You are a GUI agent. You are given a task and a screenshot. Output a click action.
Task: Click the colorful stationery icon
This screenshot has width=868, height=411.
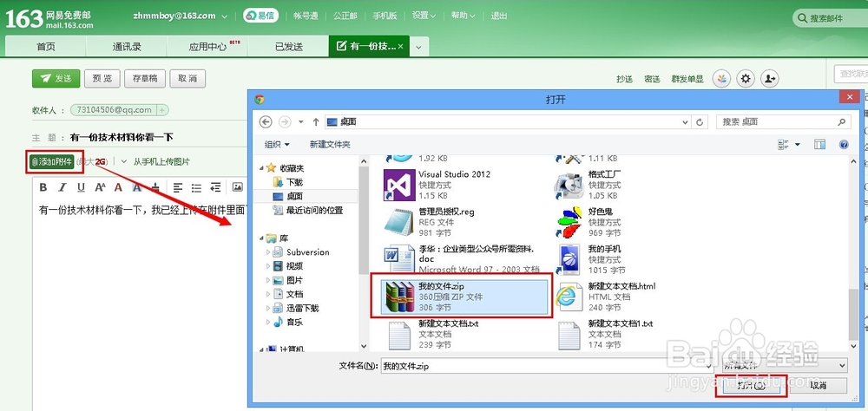[722, 79]
